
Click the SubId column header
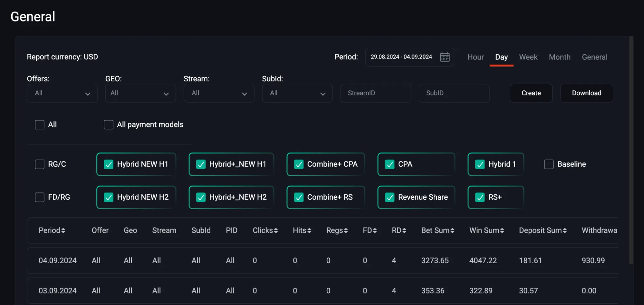click(x=201, y=230)
